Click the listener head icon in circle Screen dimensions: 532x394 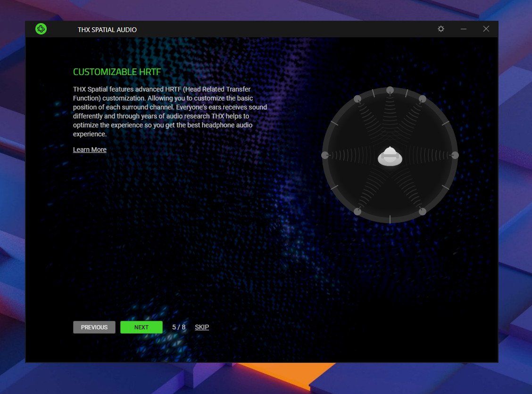390,156
